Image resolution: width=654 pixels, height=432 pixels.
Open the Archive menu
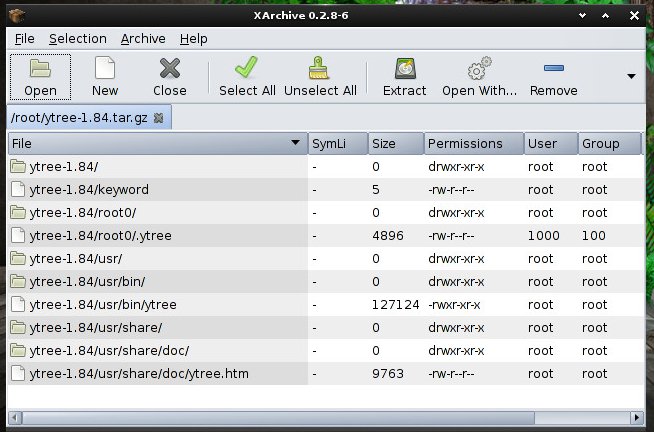pyautogui.click(x=143, y=39)
